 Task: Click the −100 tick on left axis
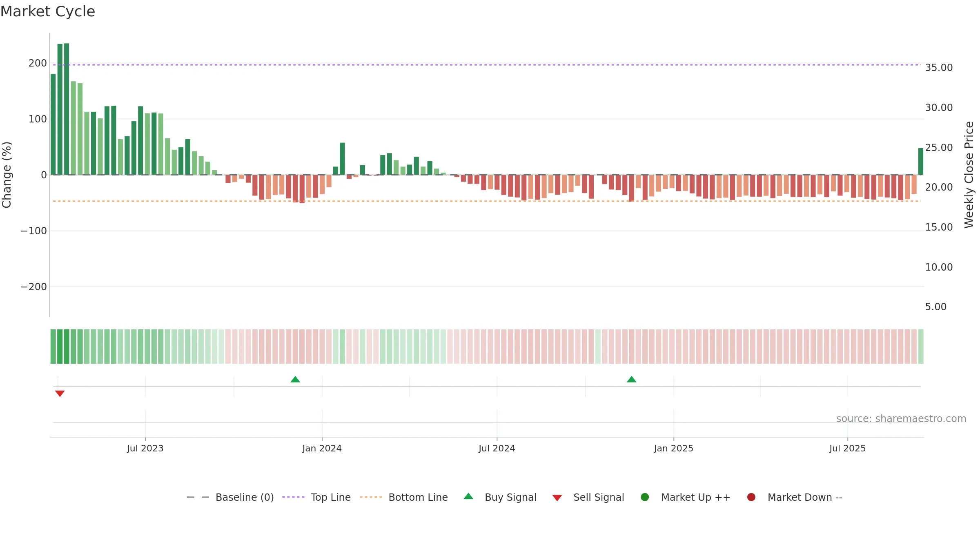pos(34,231)
